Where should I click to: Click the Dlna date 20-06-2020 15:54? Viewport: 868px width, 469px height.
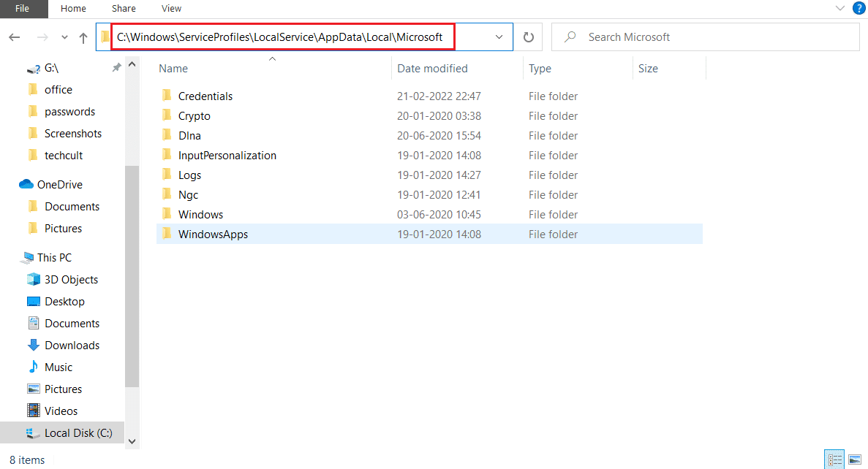coord(439,135)
